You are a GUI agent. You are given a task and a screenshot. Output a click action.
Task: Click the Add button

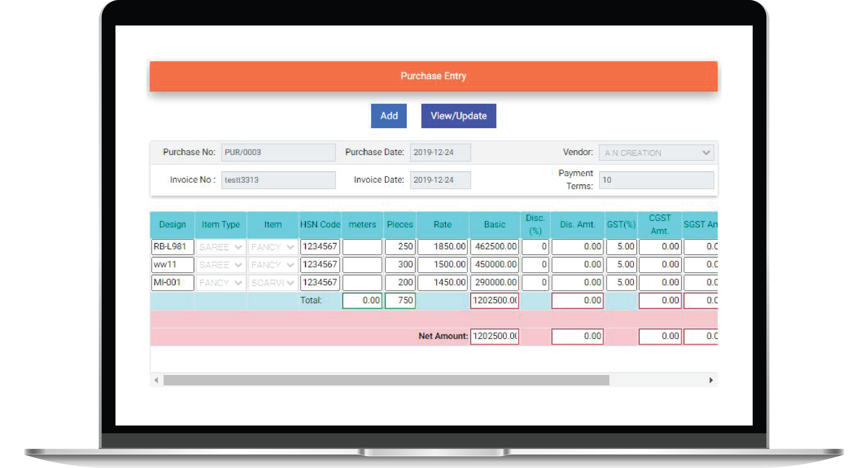point(389,116)
